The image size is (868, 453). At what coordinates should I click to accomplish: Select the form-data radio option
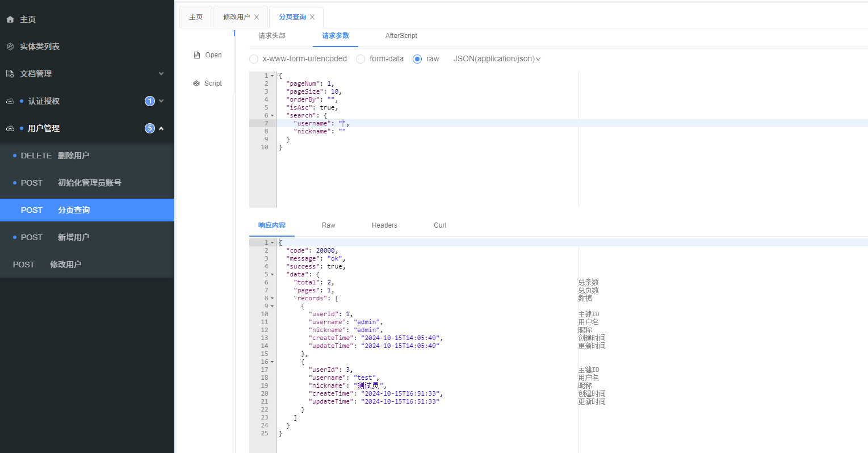pos(360,59)
